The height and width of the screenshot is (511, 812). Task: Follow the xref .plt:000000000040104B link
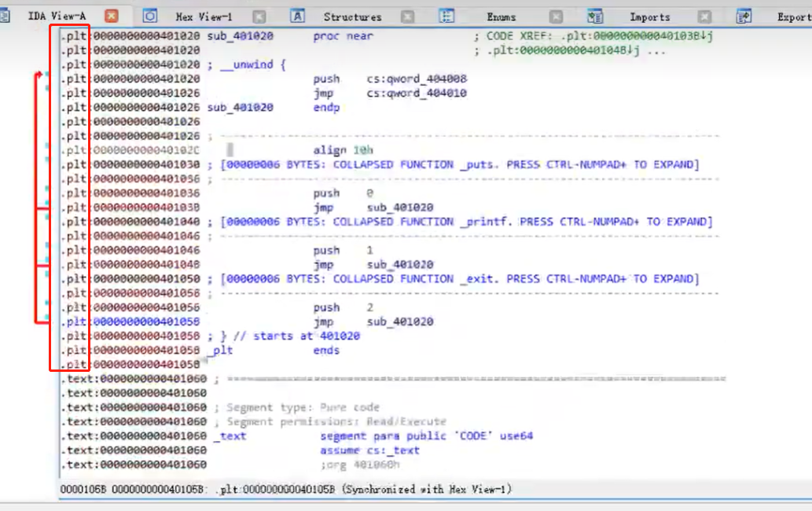(564, 50)
